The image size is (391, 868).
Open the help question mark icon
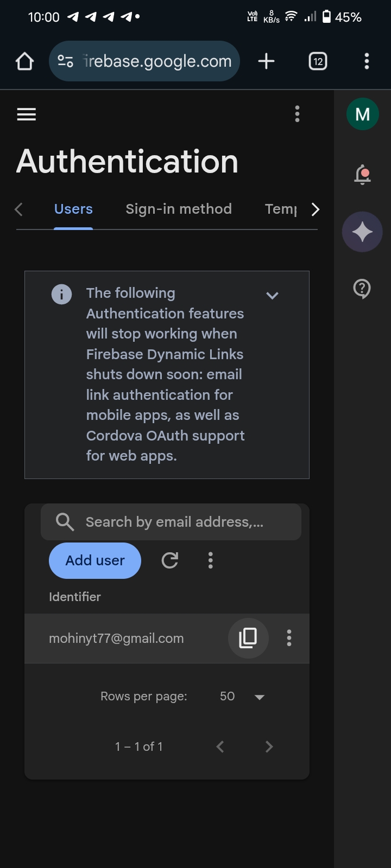point(362,289)
